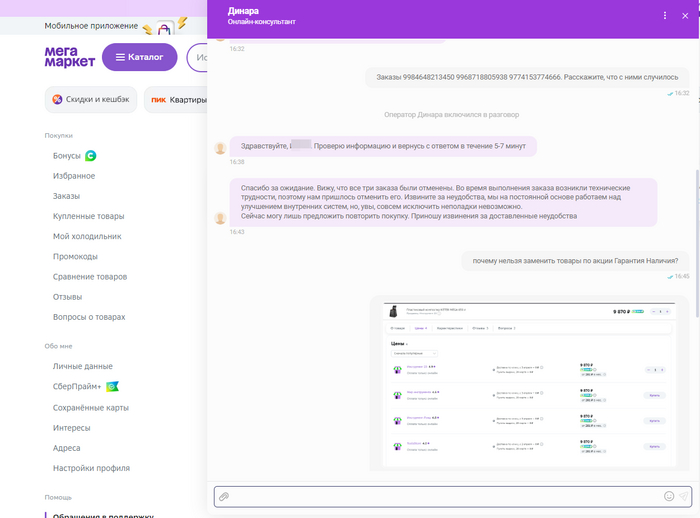The width and height of the screenshot is (700, 518).
Task: Click the Обо мне section heading
Action: click(58, 346)
